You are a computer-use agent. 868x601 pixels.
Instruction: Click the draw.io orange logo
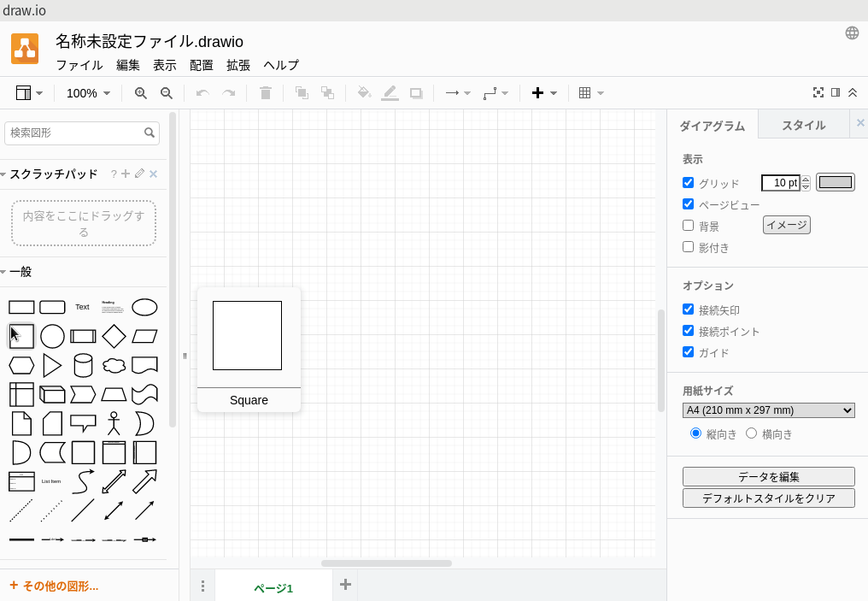[x=25, y=49]
